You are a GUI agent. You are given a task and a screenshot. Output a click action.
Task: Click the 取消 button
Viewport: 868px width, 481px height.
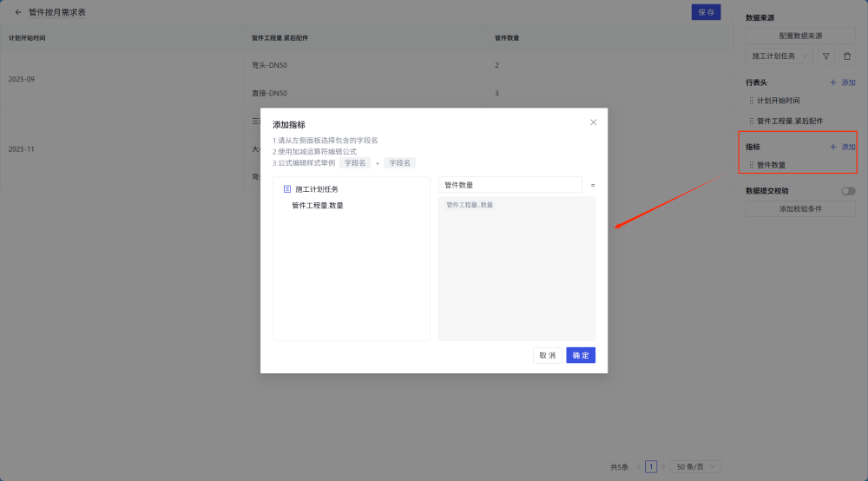(548, 355)
